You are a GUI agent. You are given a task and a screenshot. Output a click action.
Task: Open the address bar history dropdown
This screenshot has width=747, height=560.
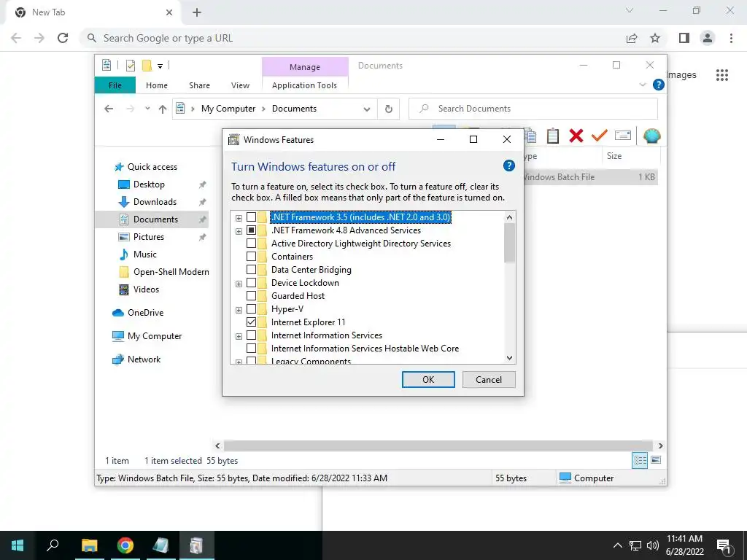coord(366,109)
